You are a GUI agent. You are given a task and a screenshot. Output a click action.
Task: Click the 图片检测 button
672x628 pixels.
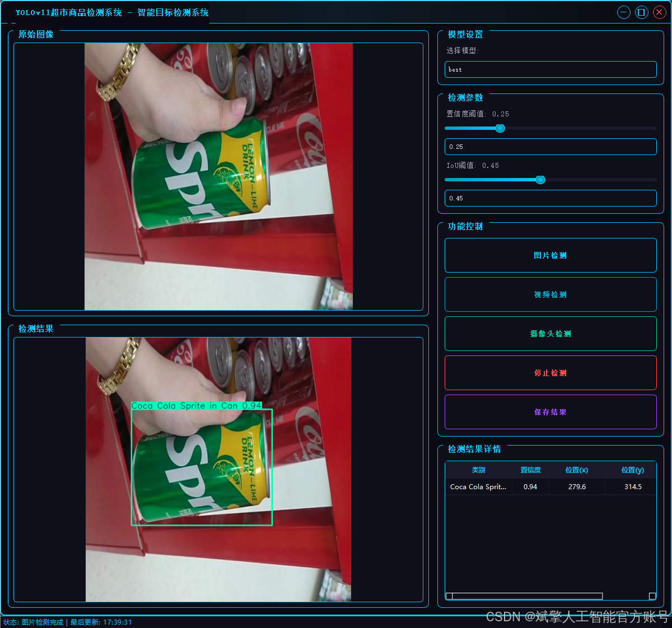tap(550, 255)
